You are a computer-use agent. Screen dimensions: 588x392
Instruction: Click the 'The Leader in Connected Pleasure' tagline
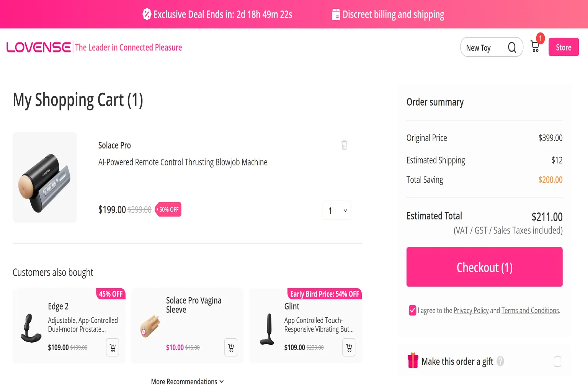click(x=128, y=47)
